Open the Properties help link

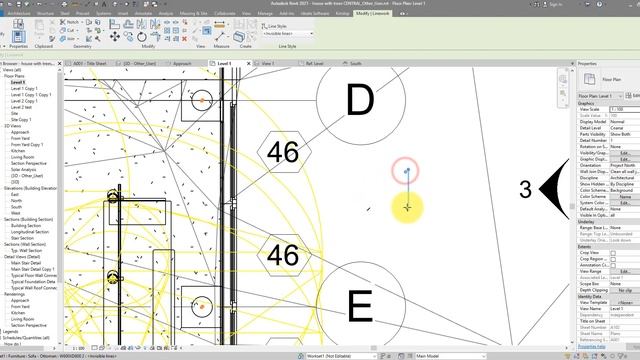click(x=591, y=347)
